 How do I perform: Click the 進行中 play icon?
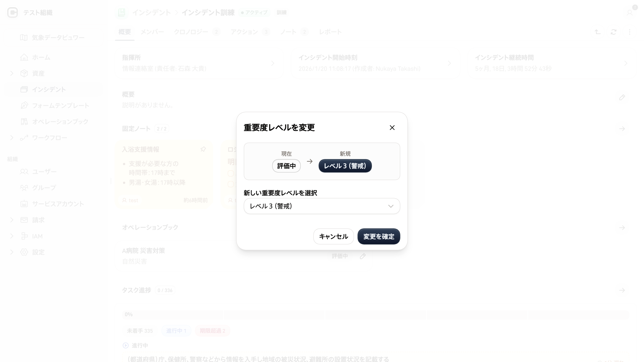coord(126,345)
